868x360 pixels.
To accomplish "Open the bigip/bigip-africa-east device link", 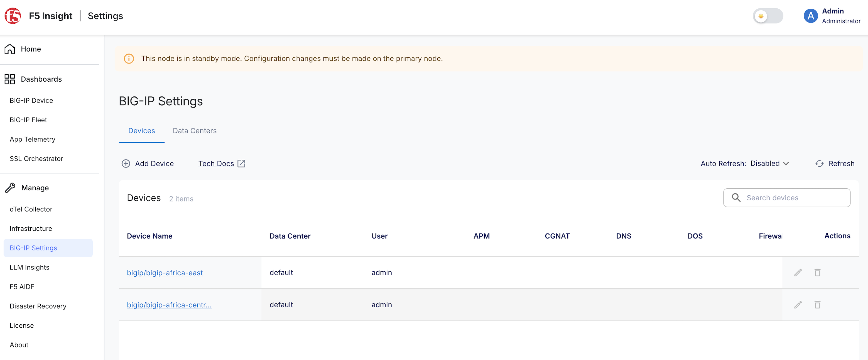I will (x=165, y=273).
